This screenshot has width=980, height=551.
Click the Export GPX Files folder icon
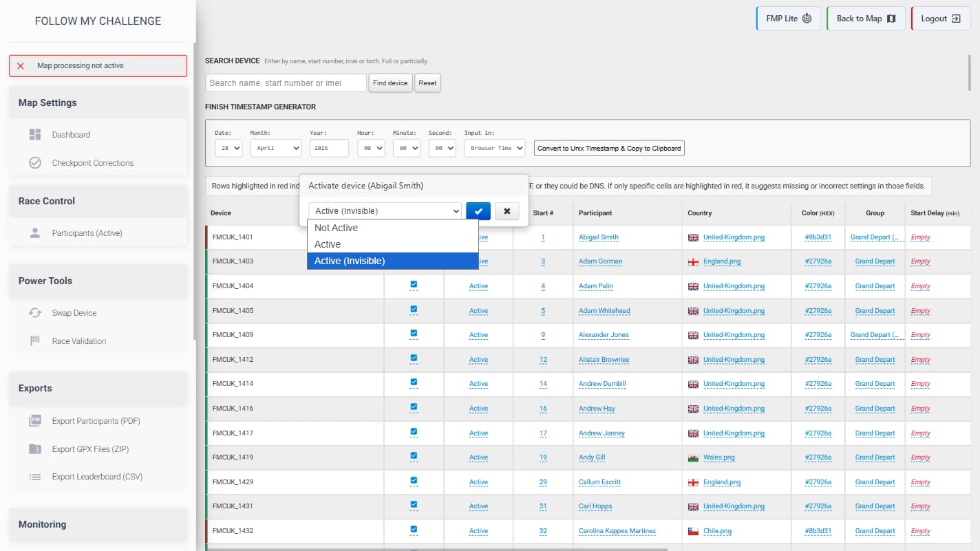pyautogui.click(x=35, y=449)
